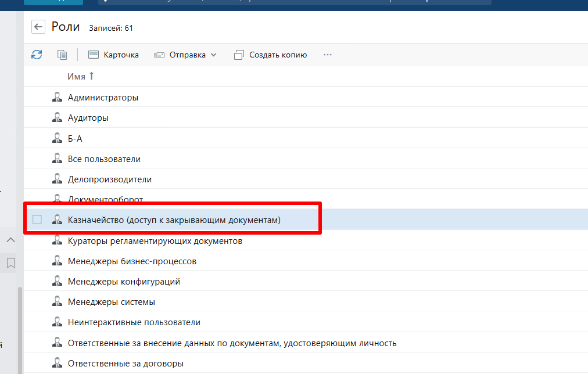588x374 pixels.
Task: Open the Менеджеры конфигураций role
Action: coord(124,282)
